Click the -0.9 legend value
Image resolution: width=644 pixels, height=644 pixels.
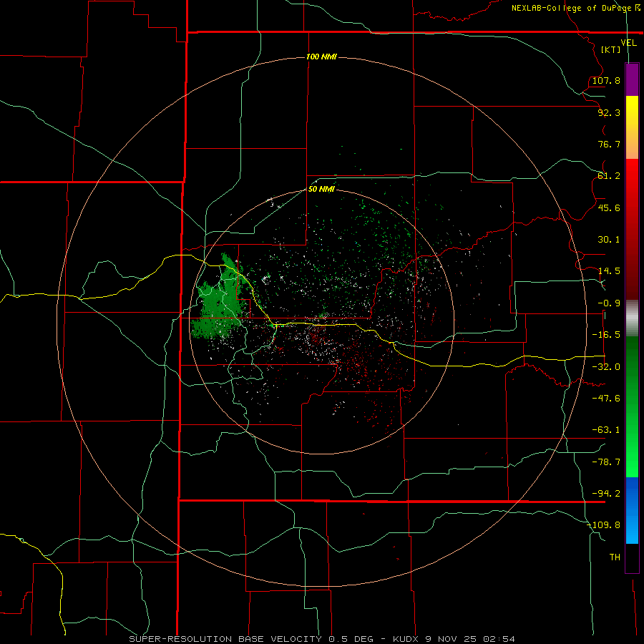(609, 303)
